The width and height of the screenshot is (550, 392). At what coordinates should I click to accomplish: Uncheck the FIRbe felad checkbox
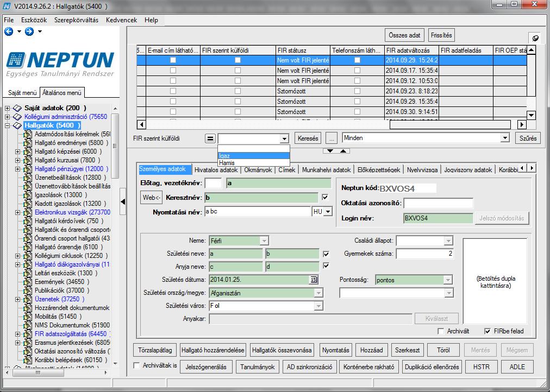point(487,331)
